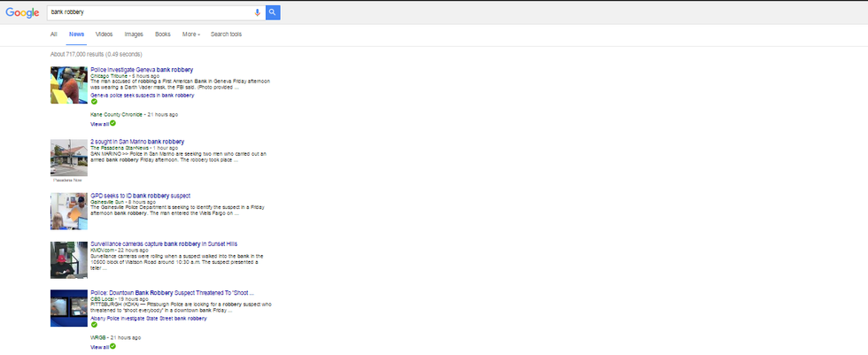Open 'GPD seeks to ID bank robbery suspect'

(x=140, y=195)
